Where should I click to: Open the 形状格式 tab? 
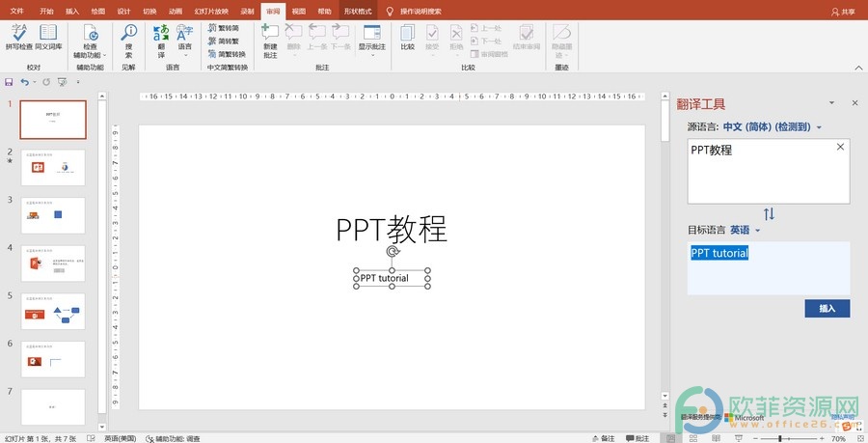click(x=358, y=11)
